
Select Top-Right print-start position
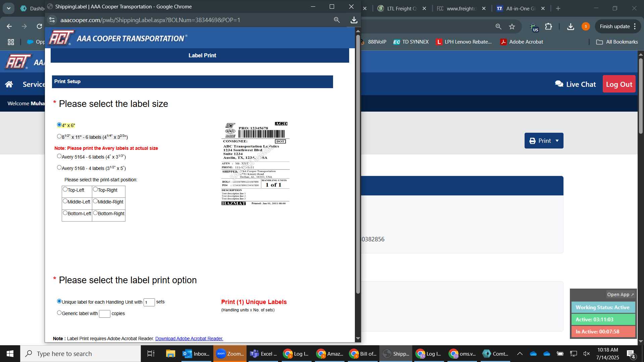click(95, 189)
